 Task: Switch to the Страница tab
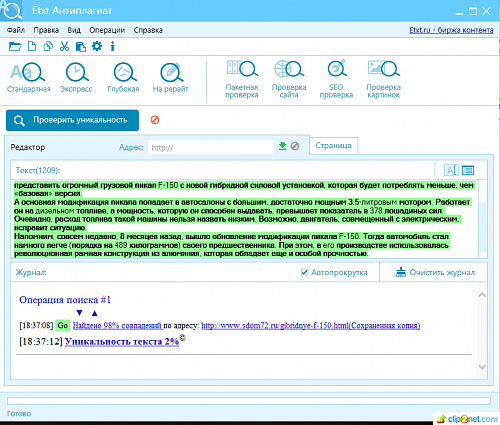click(333, 146)
